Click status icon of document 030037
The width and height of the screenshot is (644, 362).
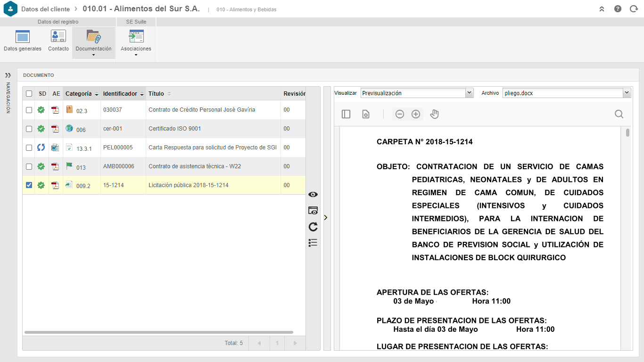point(41,110)
